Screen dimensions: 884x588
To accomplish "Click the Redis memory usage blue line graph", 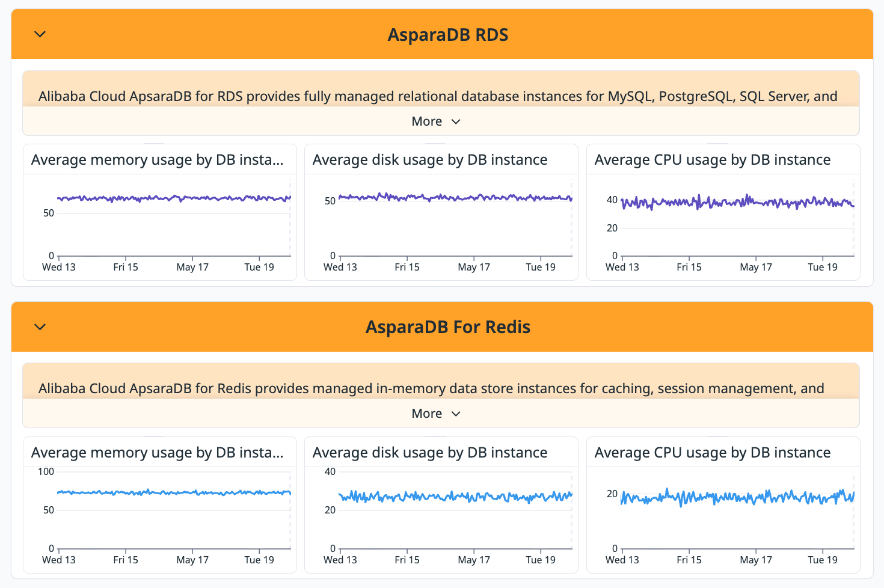I will [174, 492].
